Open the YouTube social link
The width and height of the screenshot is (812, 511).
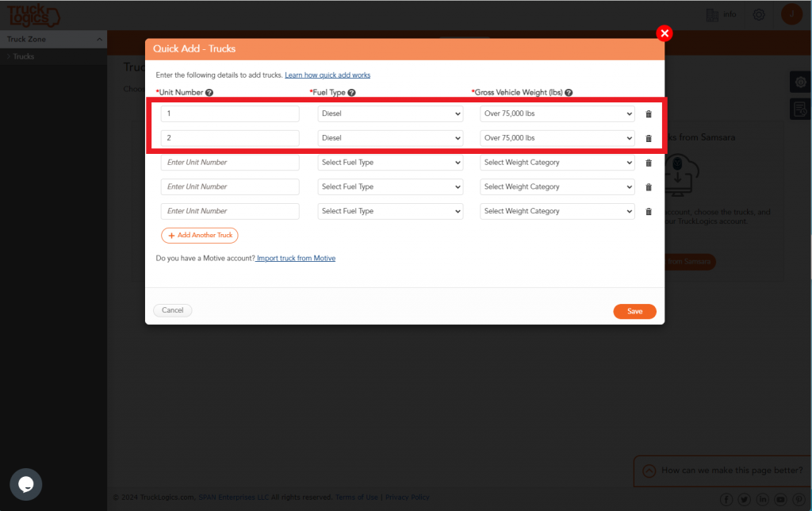tap(781, 499)
